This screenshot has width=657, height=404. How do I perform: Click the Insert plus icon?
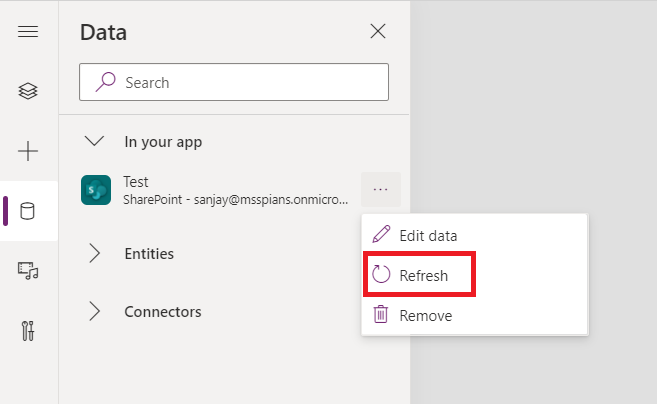[x=28, y=151]
